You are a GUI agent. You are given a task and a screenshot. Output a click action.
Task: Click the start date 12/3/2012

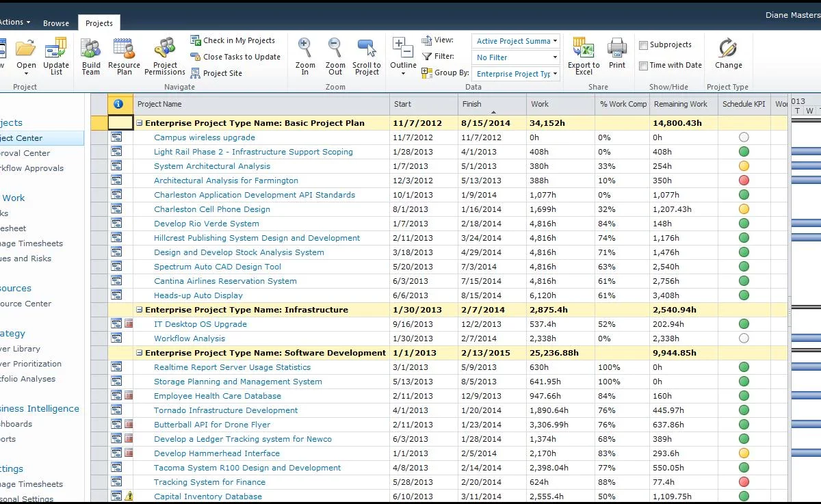[x=413, y=181]
